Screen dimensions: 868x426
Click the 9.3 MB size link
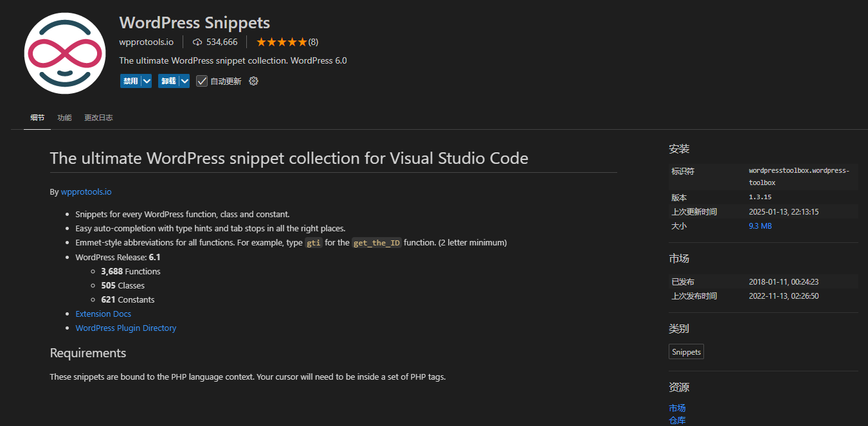(x=761, y=226)
